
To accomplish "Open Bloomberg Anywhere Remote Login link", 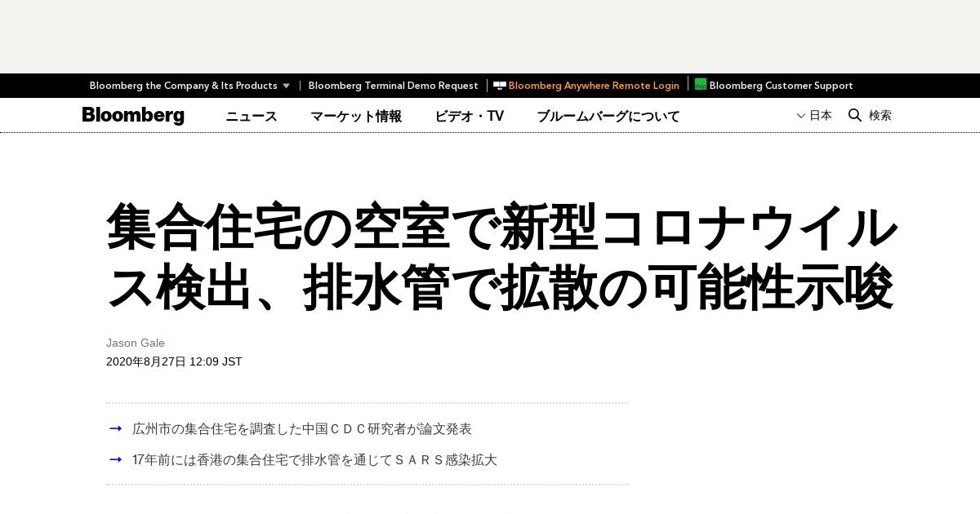I will pos(594,86).
